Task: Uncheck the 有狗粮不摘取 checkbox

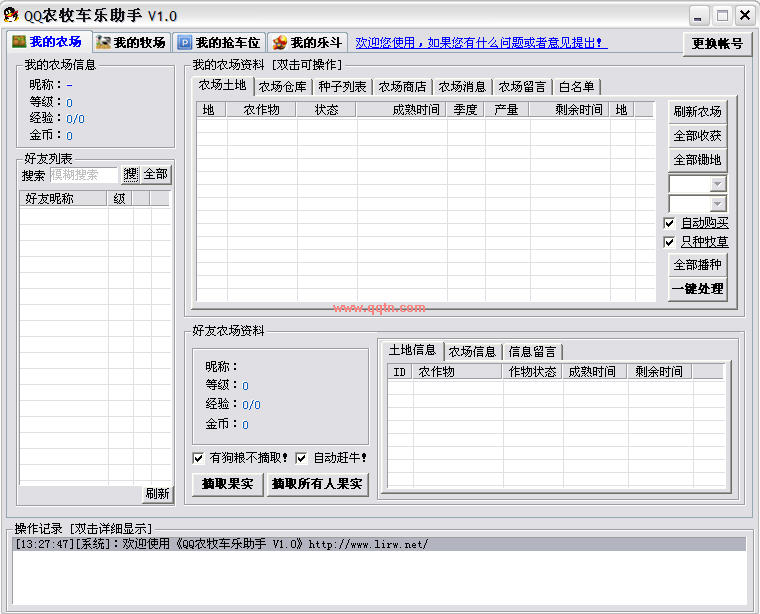Action: pos(198,458)
